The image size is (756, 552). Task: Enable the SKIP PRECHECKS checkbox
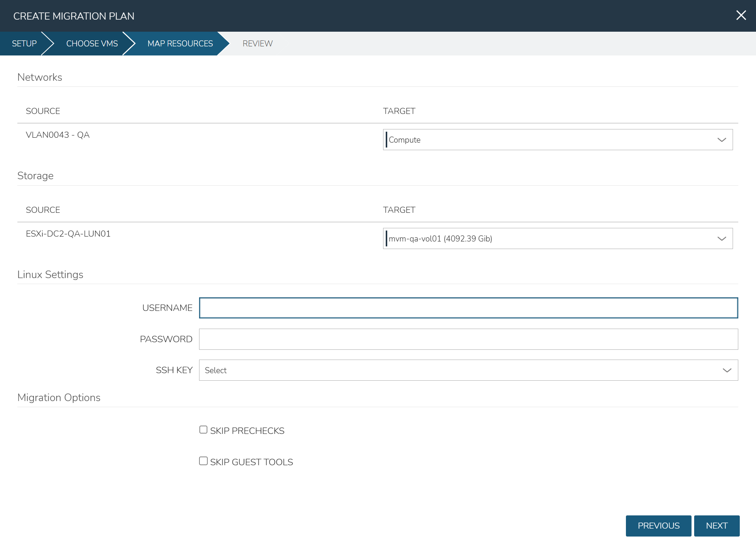pos(203,430)
